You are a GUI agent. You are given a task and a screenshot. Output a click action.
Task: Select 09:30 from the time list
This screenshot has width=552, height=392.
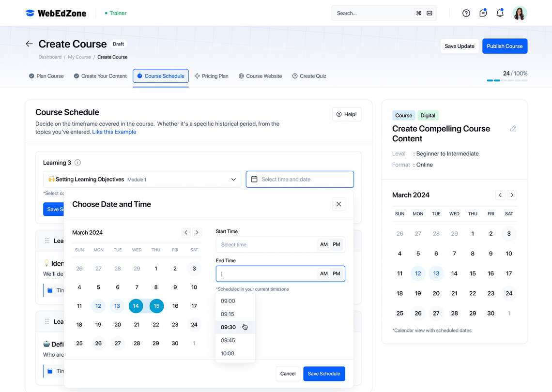(x=229, y=327)
